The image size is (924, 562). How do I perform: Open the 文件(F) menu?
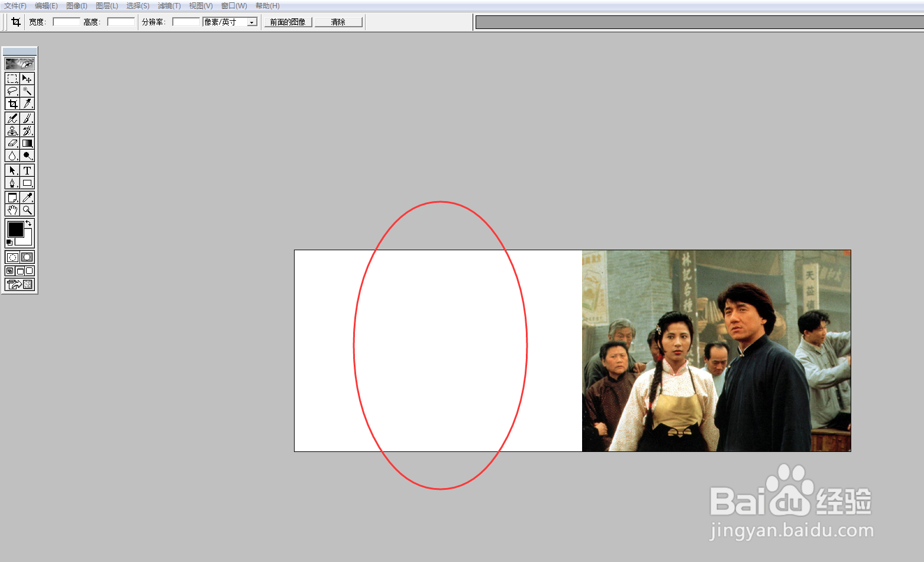(x=15, y=6)
